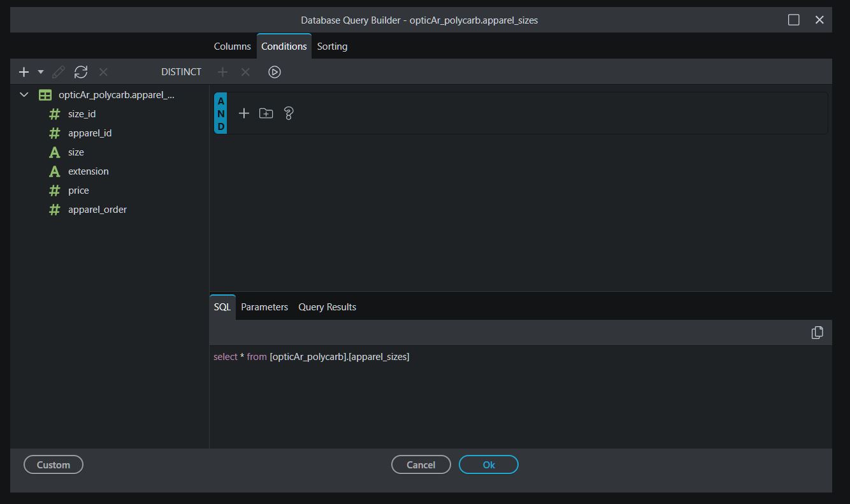The width and height of the screenshot is (850, 504).
Task: Add a condition group folder icon
Action: pyautogui.click(x=266, y=113)
